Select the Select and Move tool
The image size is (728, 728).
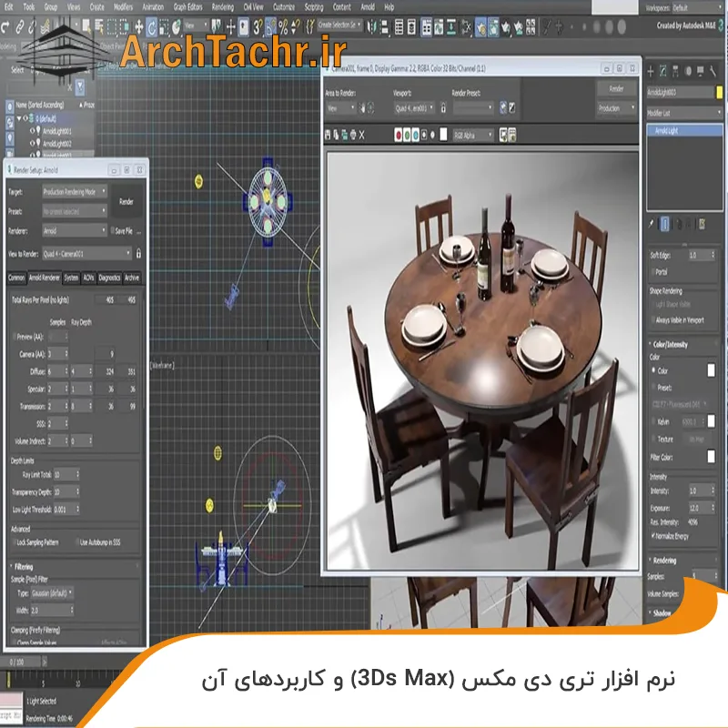tap(138, 27)
